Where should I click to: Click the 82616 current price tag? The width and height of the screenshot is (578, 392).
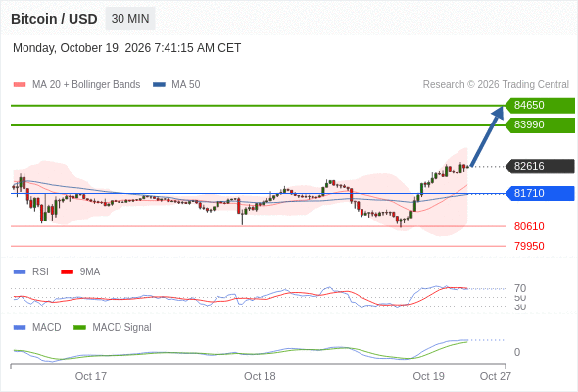click(x=540, y=167)
